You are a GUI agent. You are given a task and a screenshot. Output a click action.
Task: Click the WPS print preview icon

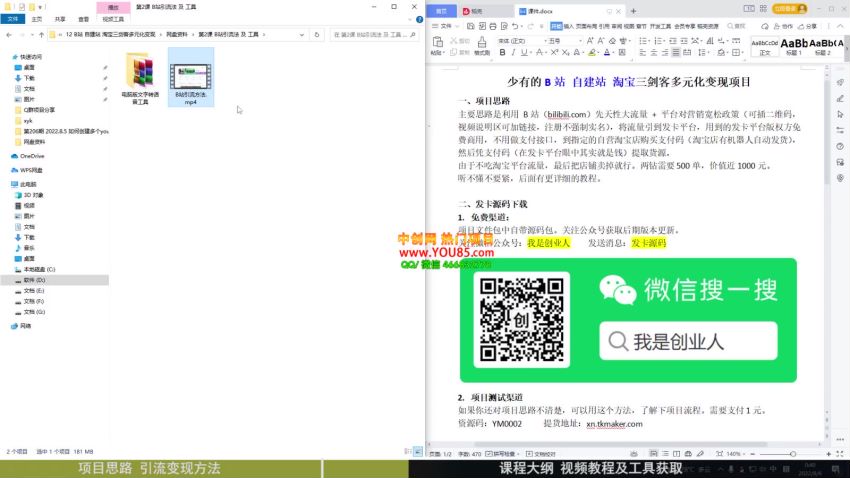pyautogui.click(x=504, y=26)
